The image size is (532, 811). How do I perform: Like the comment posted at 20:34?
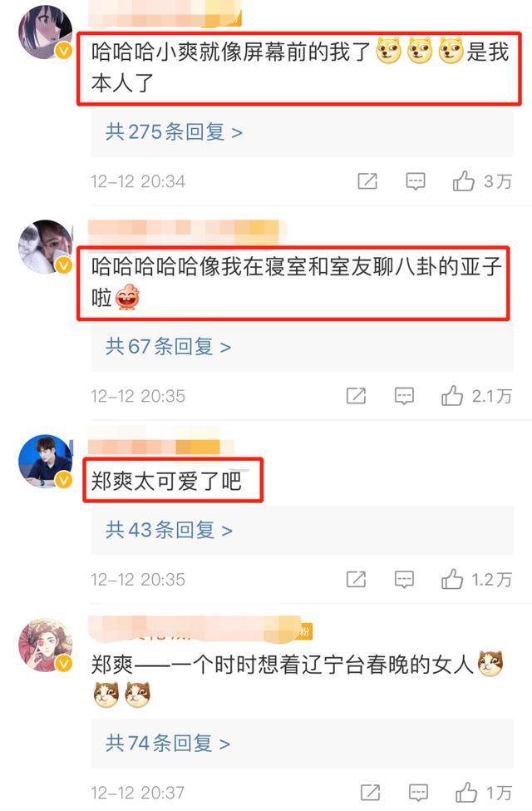pyautogui.click(x=463, y=181)
